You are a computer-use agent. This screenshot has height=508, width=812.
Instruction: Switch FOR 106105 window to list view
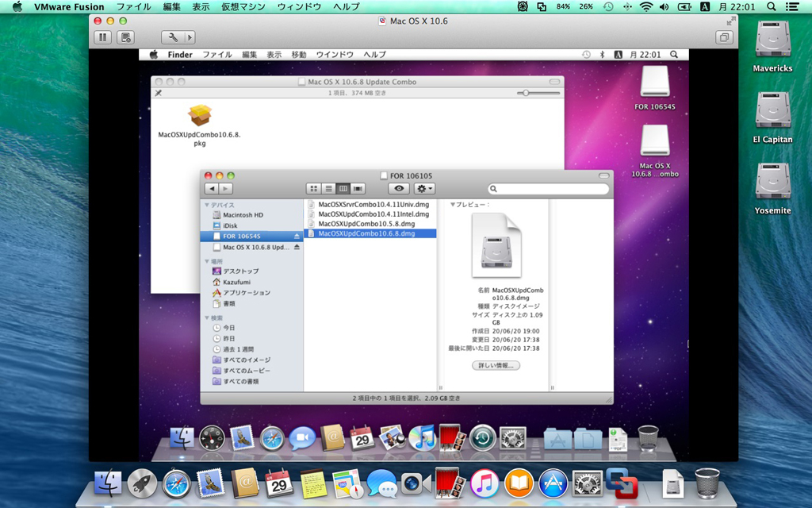[328, 189]
